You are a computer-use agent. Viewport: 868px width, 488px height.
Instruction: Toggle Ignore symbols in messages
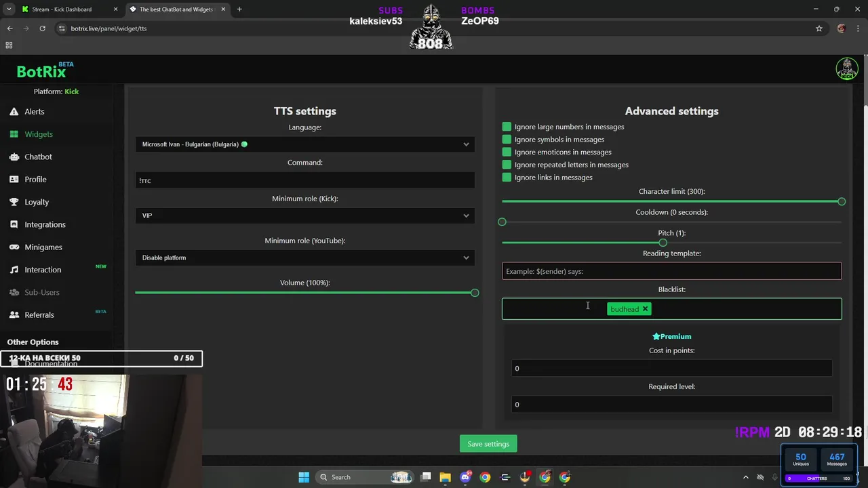(x=507, y=140)
